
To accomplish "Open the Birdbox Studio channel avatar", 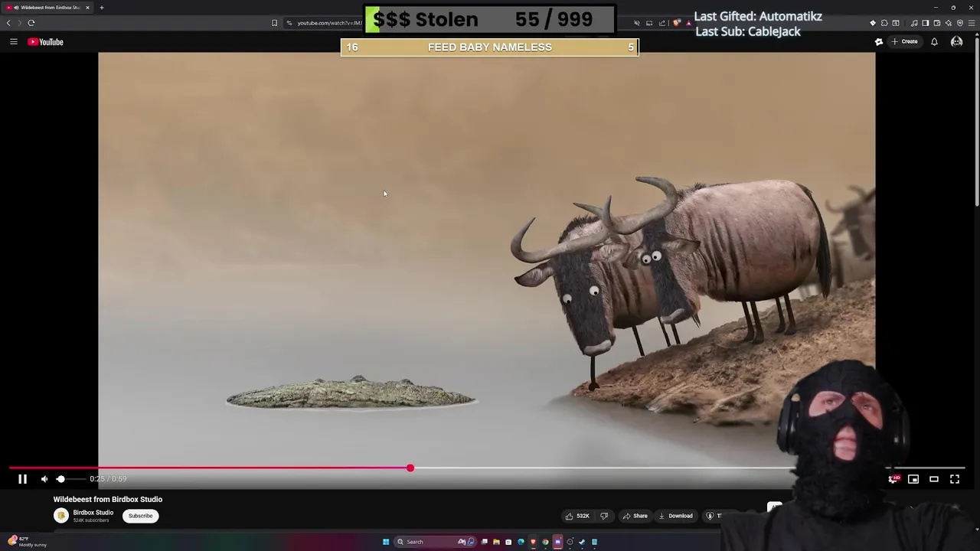I will [60, 516].
